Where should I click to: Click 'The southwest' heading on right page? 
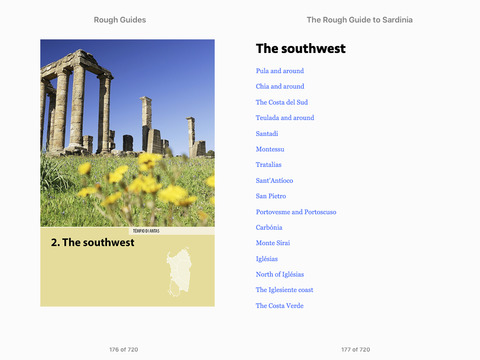point(301,49)
